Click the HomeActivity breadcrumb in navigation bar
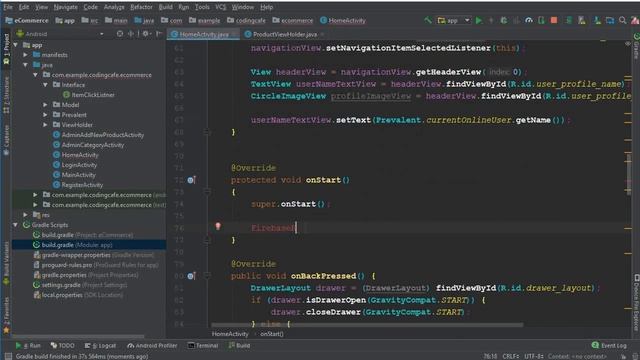The image size is (640, 360). [x=343, y=20]
